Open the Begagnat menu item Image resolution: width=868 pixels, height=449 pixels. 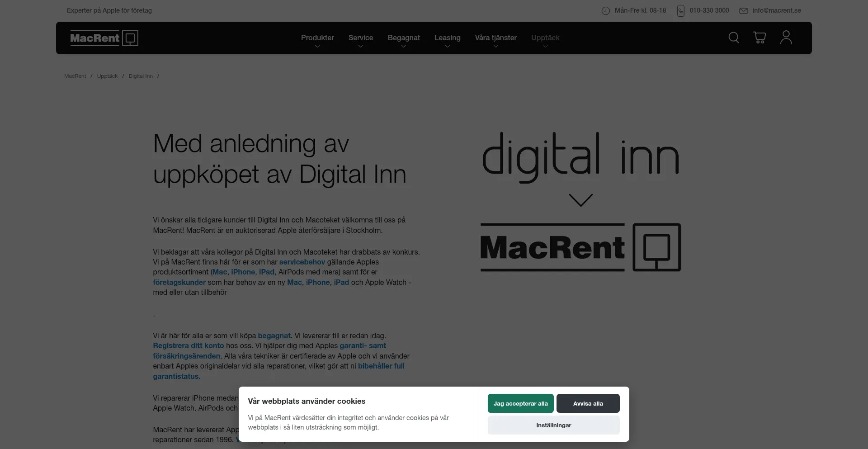point(404,38)
